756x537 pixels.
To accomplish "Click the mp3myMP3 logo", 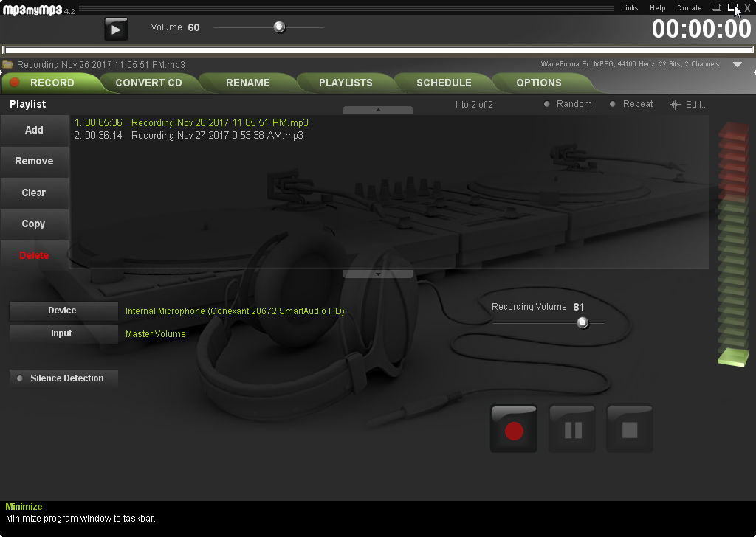I will click(x=32, y=9).
